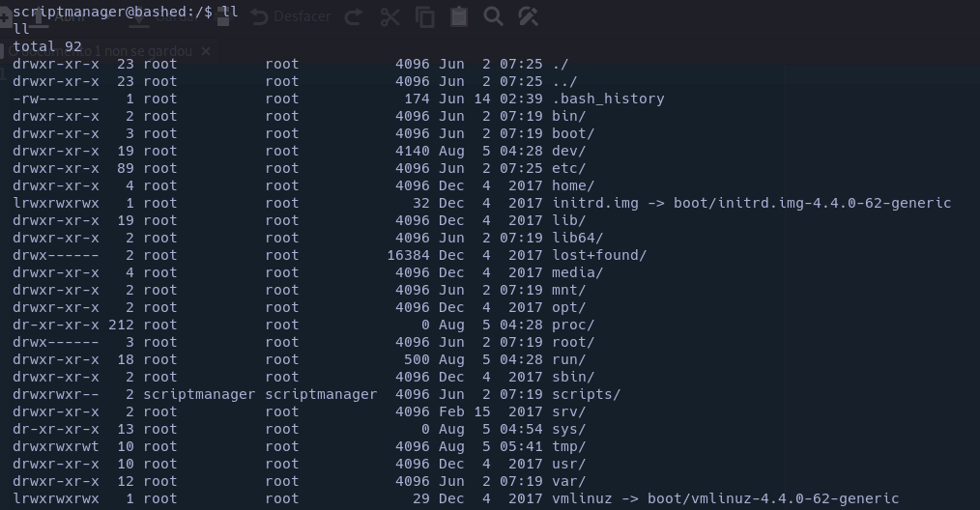Click the permissions 'drwxrwxr--' on scripts/ row
The height and width of the screenshot is (510, 980).
[x=56, y=395]
